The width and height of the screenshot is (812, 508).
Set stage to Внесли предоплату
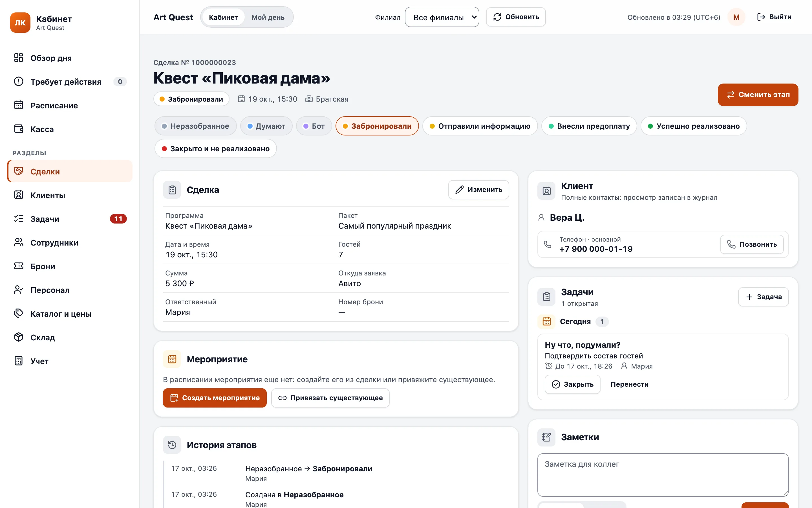[589, 126]
